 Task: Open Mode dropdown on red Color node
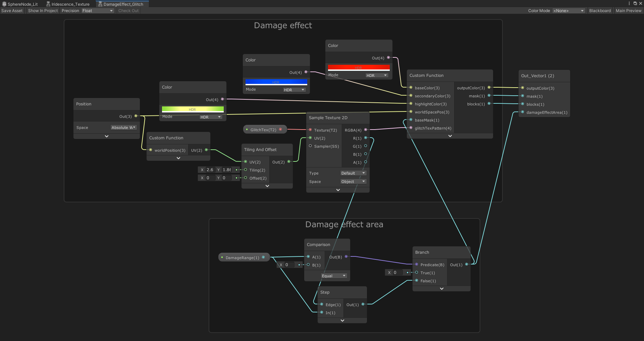point(377,76)
